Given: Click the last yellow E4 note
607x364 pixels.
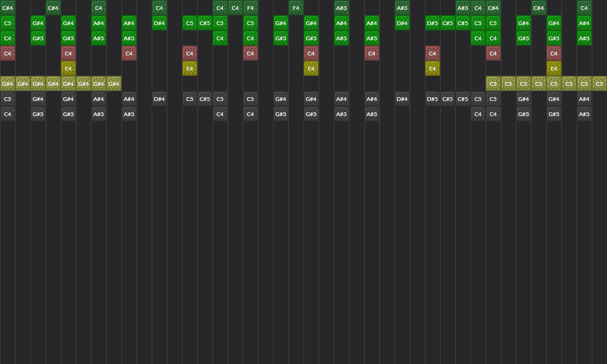Looking at the screenshot, I should (x=554, y=68).
